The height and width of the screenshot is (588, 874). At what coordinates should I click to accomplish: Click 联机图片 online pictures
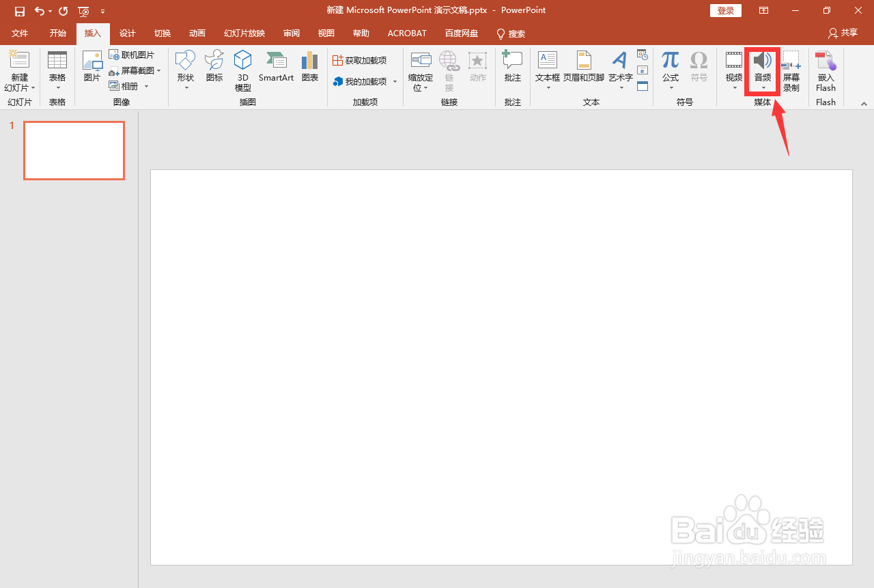pos(132,55)
